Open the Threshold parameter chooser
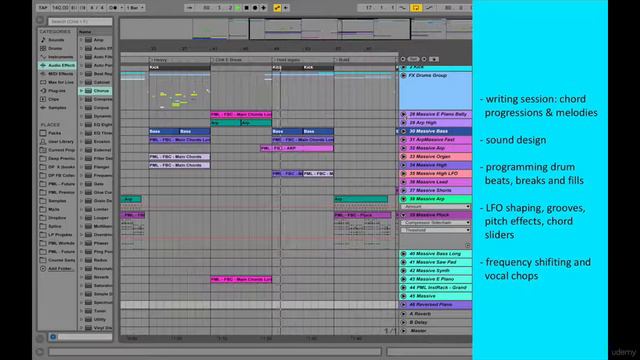Image resolution: width=640 pixels, height=360 pixels. [x=436, y=230]
